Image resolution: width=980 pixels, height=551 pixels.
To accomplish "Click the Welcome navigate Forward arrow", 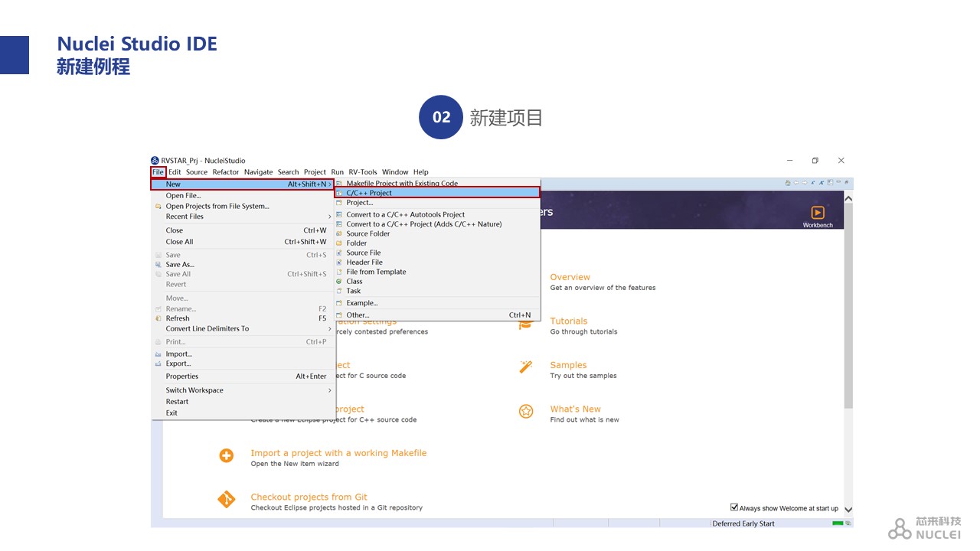I will click(x=805, y=183).
